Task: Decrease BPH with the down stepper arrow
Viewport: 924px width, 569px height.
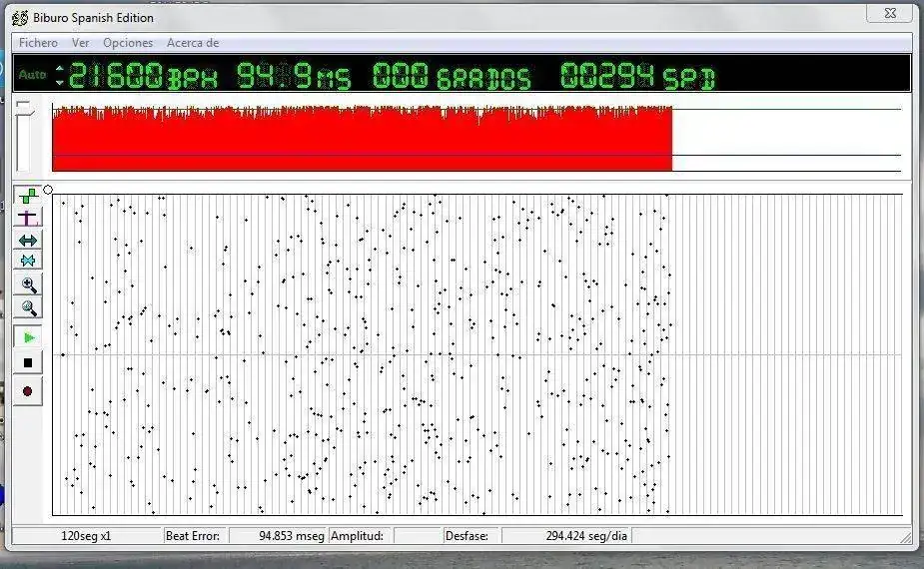Action: tap(59, 81)
